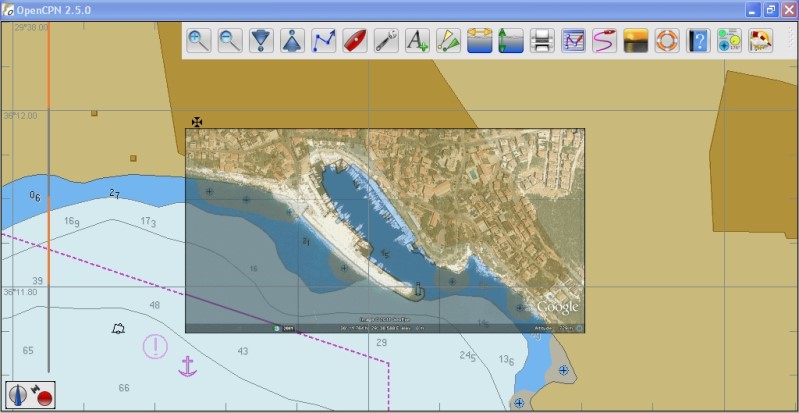Open the Help book icon
Screen dimensions: 799x413
tap(698, 40)
